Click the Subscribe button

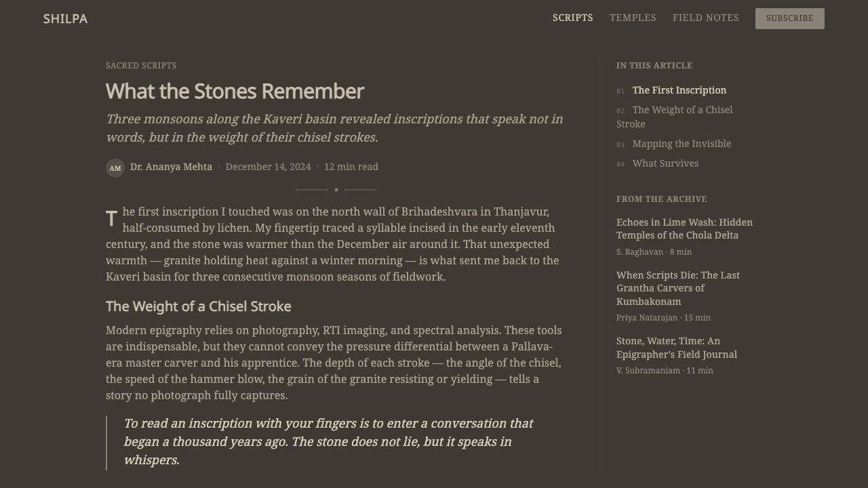pyautogui.click(x=789, y=18)
